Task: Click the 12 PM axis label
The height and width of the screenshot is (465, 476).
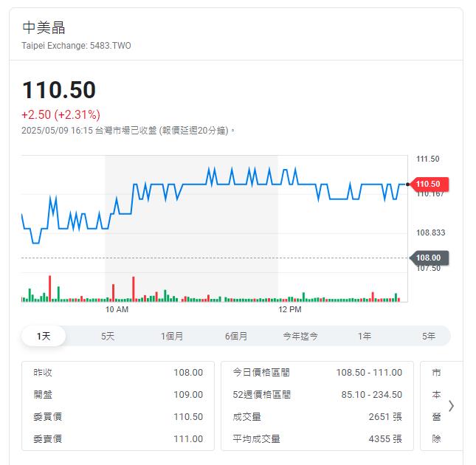Action: [x=290, y=309]
